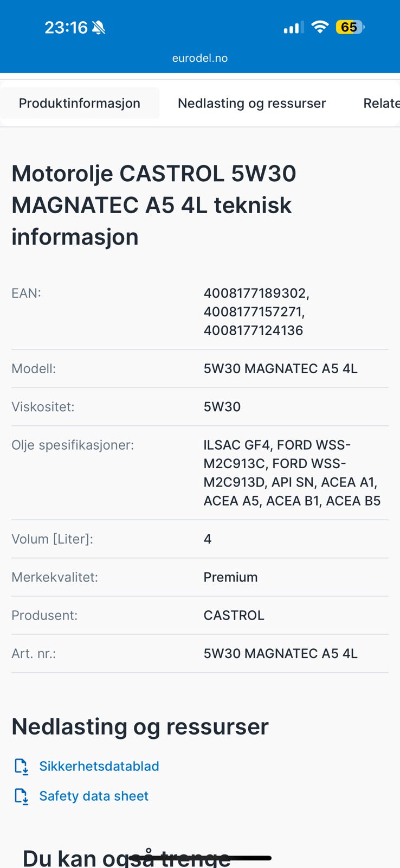The width and height of the screenshot is (400, 868).
Task: Click the Merkekvalitet value Premium
Action: (x=230, y=577)
